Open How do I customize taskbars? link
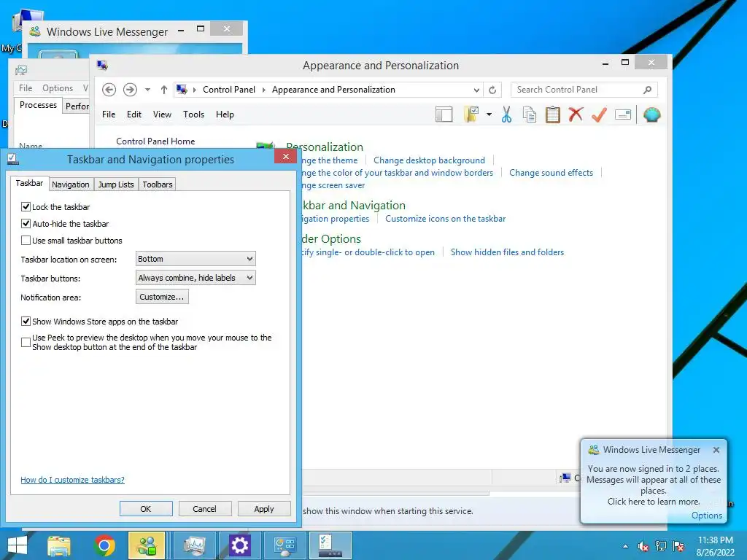The image size is (747, 560). (x=72, y=480)
